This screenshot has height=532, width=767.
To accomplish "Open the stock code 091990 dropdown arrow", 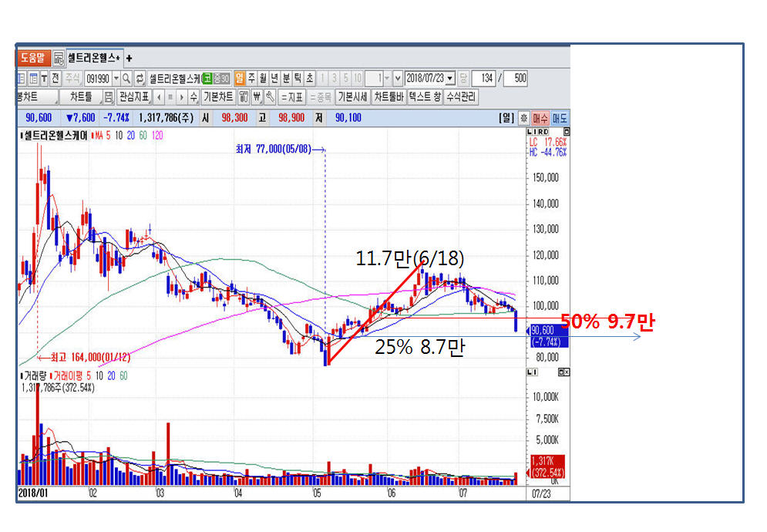I will (x=116, y=78).
